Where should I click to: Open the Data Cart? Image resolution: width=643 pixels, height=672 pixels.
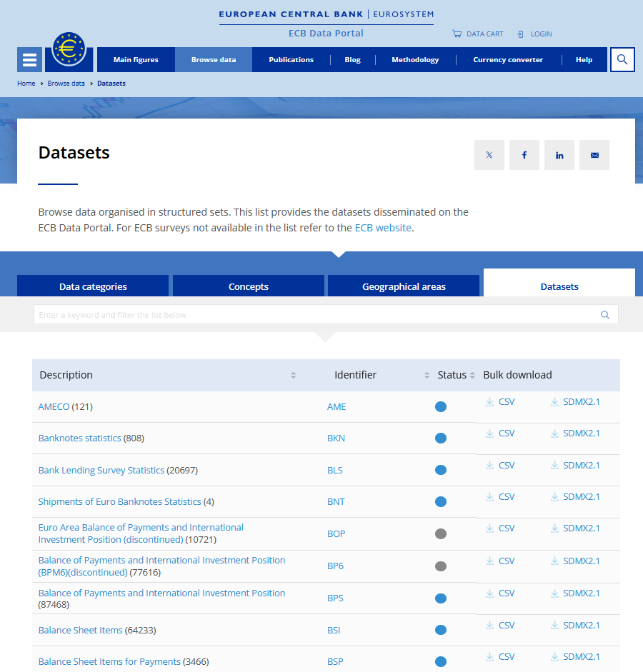[x=477, y=34]
